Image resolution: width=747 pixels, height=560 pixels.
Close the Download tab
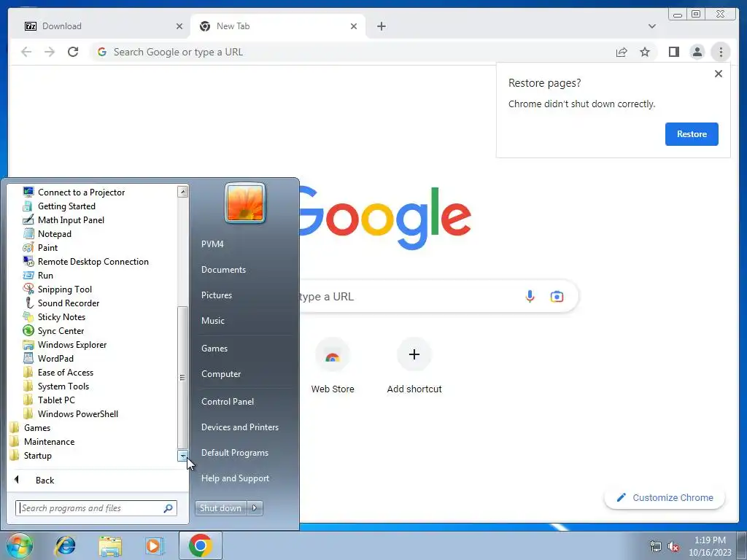point(179,26)
